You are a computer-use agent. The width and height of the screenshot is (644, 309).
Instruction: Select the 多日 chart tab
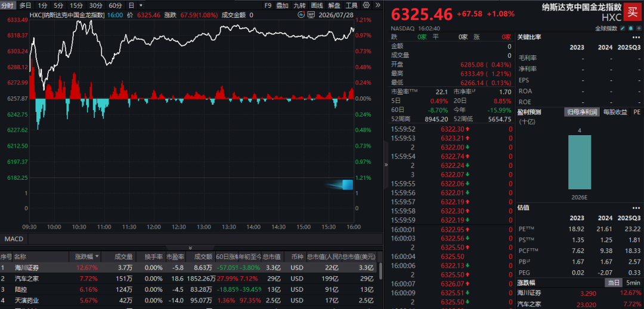[26, 5]
